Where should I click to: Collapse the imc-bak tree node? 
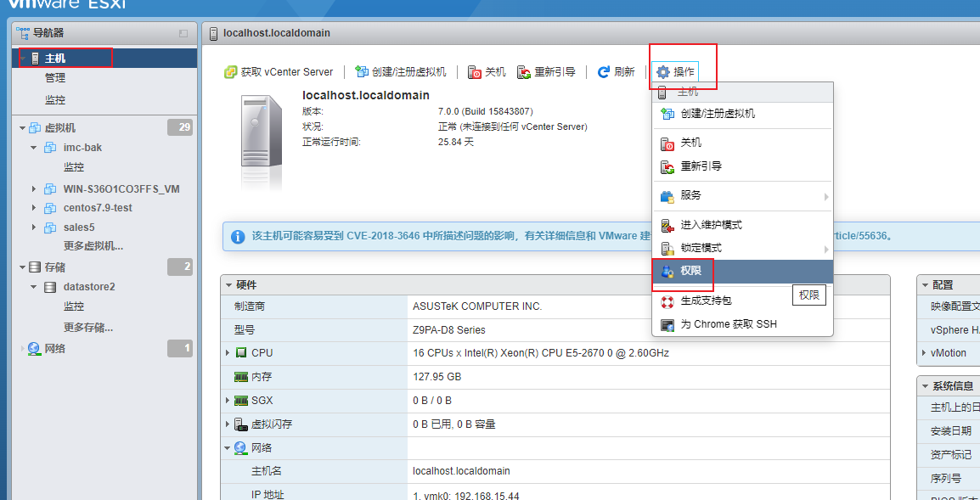point(34,148)
